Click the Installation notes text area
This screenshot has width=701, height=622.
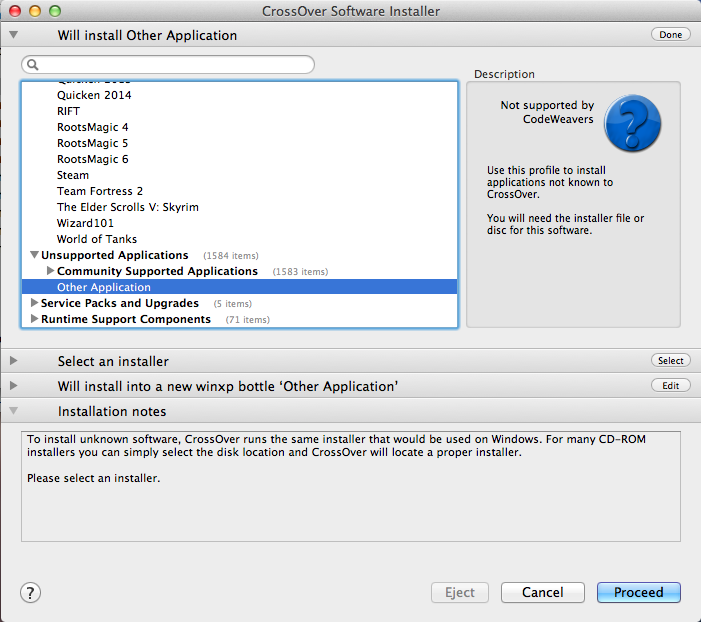click(x=351, y=487)
